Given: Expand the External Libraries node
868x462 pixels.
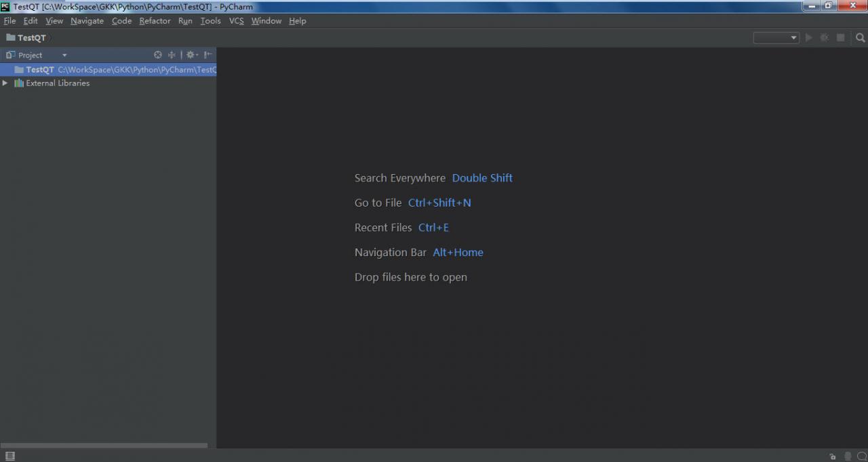Looking at the screenshot, I should [5, 83].
